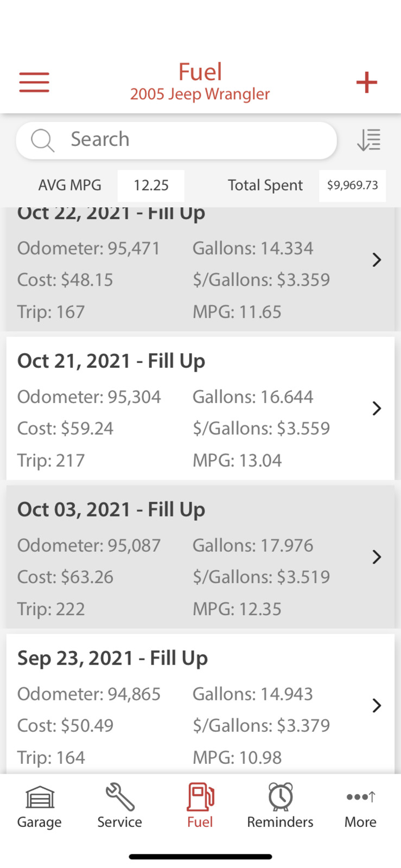Screen dimensions: 401x868
Task: Expand Sep 23, 2021 fill up chevron
Action: pos(377,705)
